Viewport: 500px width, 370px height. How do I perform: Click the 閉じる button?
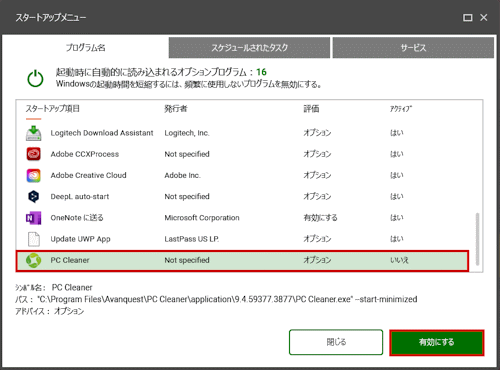pyautogui.click(x=336, y=342)
